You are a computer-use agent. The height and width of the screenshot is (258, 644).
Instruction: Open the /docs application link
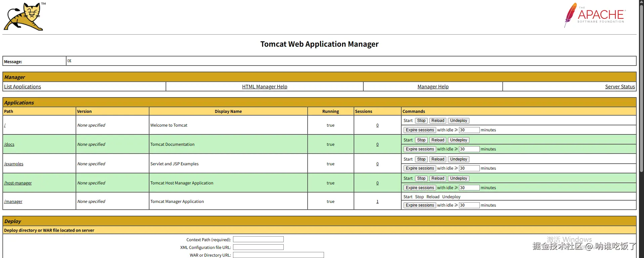[9, 144]
